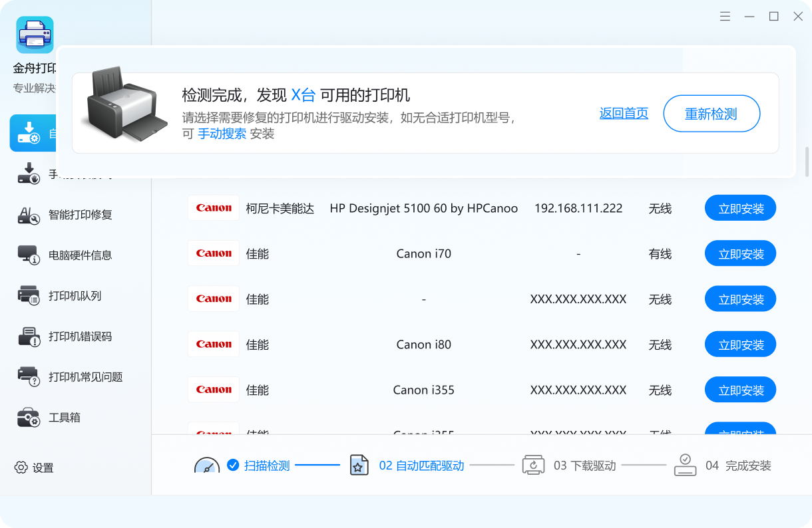Click the Canon logo next to Canon i70
Image resolution: width=812 pixels, height=528 pixels.
tap(213, 253)
